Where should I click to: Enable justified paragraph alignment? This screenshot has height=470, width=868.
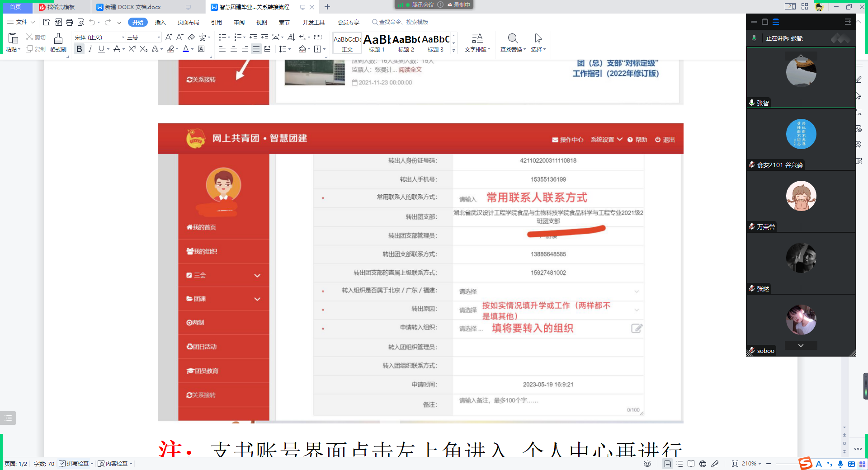pos(256,49)
